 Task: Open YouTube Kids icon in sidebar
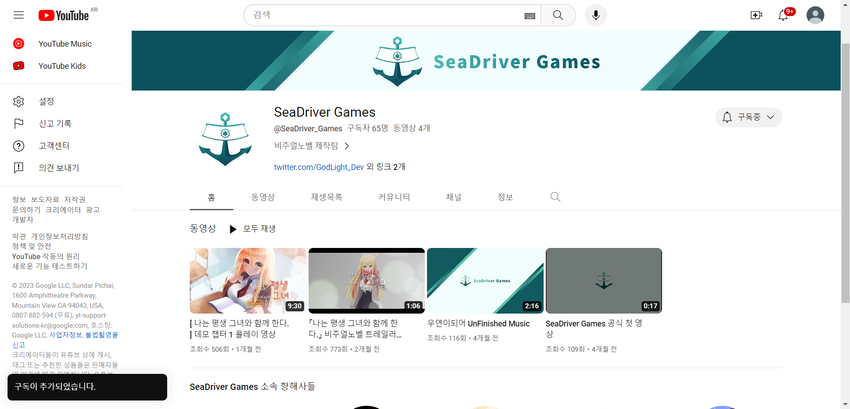(x=18, y=66)
